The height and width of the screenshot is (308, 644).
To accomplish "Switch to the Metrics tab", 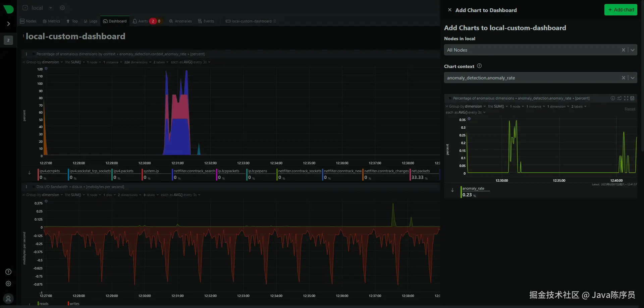I will click(x=51, y=21).
